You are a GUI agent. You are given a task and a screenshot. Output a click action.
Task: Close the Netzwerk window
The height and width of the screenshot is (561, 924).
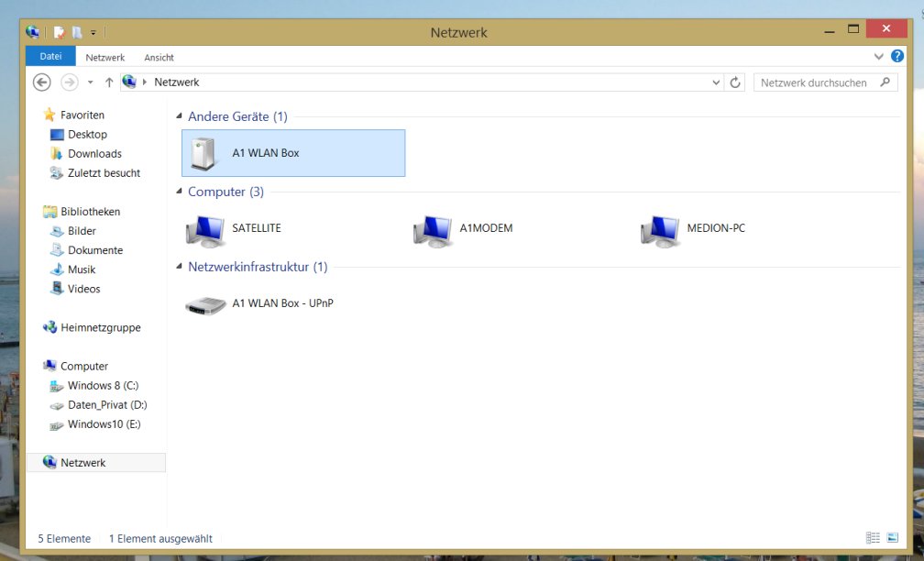coord(886,28)
